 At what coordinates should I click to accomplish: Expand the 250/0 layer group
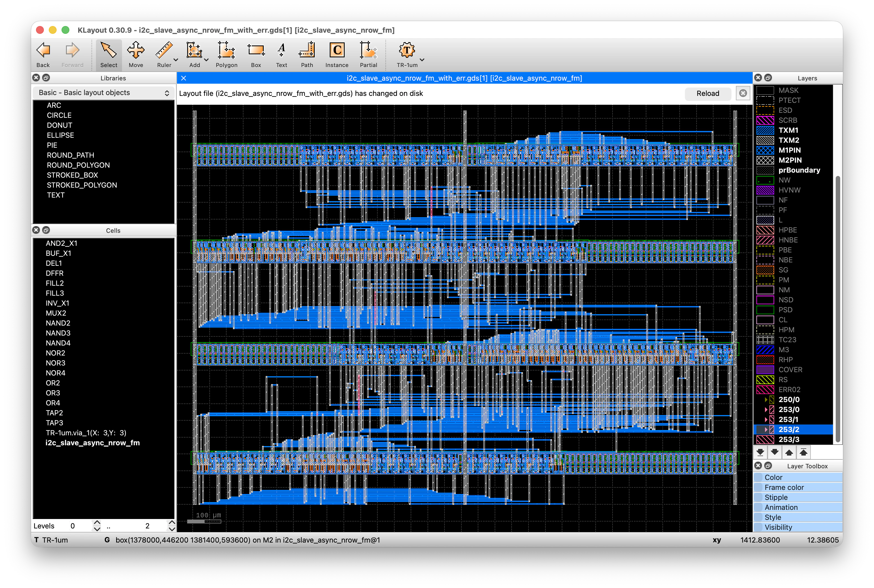pyautogui.click(x=766, y=399)
